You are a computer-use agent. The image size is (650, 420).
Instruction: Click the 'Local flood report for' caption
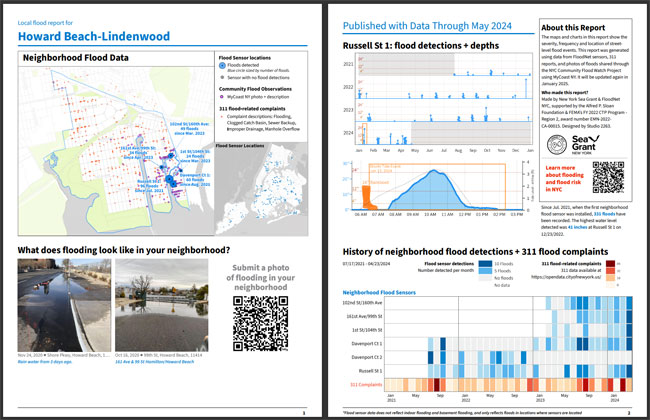[x=45, y=23]
